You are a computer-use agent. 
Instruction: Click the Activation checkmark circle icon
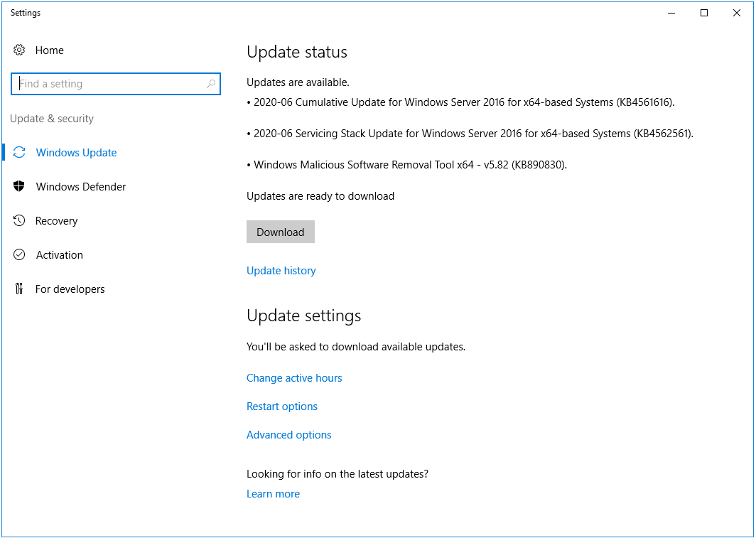pyautogui.click(x=19, y=255)
